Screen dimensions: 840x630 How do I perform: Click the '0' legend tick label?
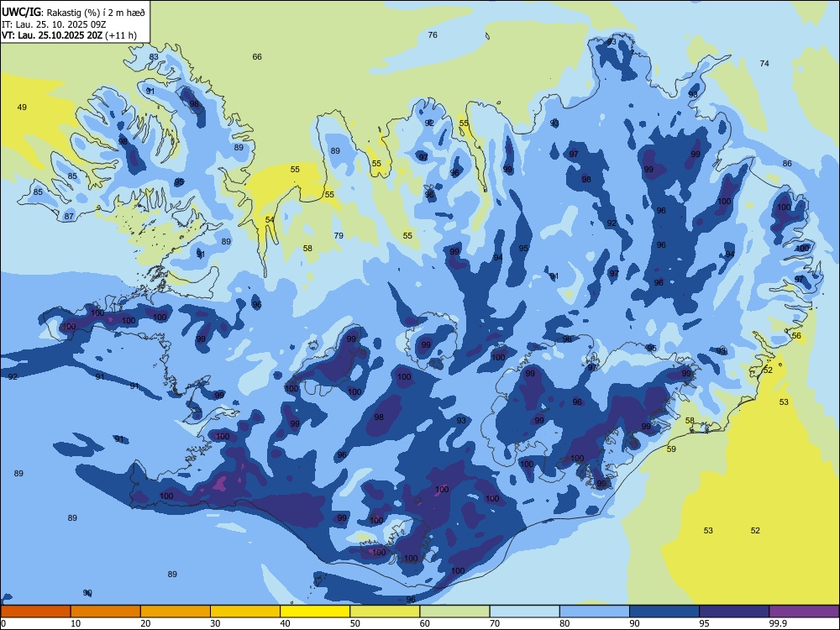point(3,623)
